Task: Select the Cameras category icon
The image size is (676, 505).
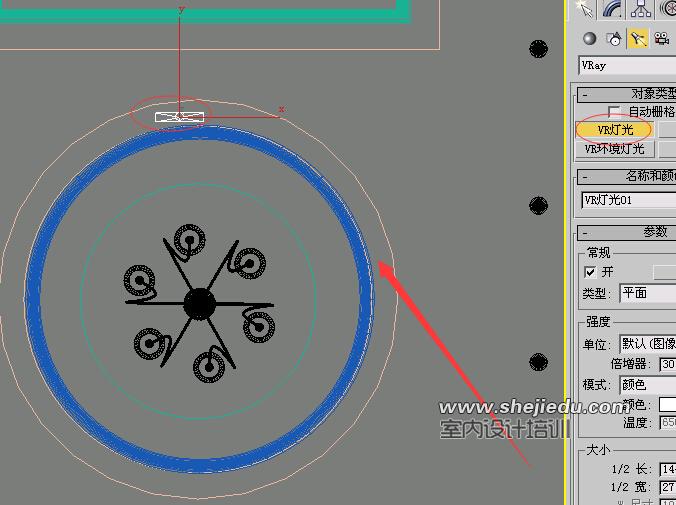Action: (660, 39)
